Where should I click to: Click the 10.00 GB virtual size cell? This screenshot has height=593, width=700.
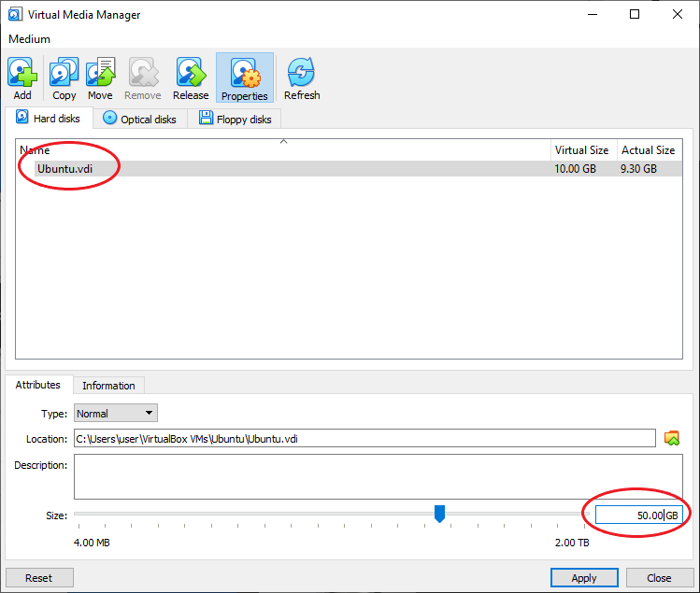pyautogui.click(x=575, y=169)
